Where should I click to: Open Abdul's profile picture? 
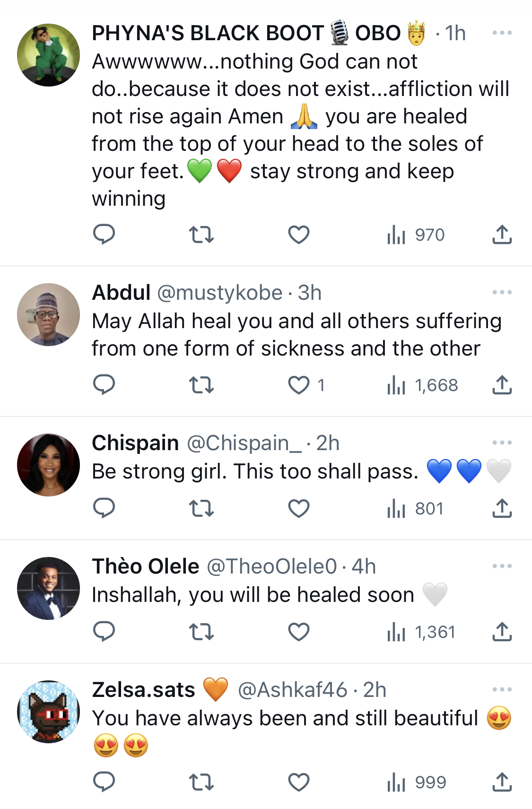click(48, 314)
